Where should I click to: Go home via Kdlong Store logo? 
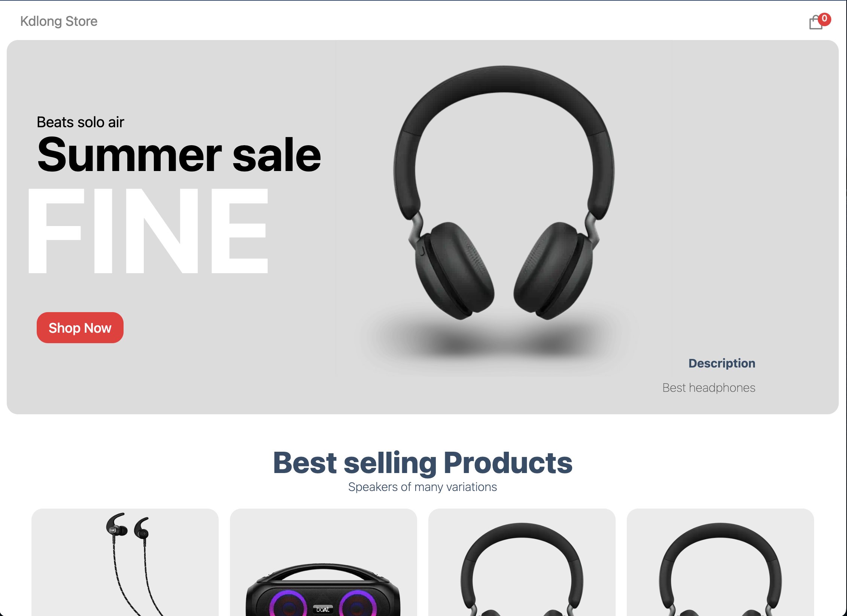(x=59, y=21)
